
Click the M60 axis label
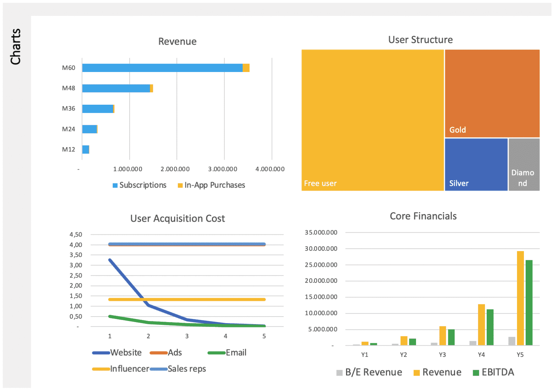tap(69, 68)
